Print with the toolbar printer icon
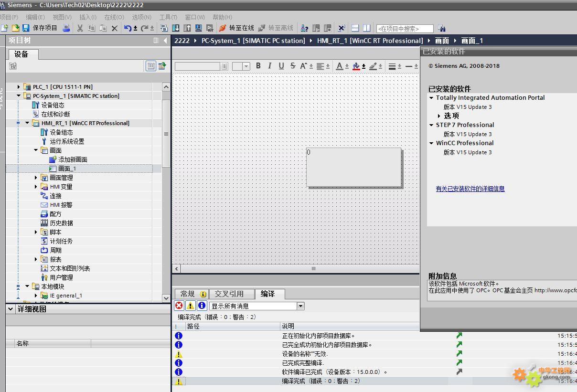The height and width of the screenshot is (392, 577). (66, 28)
